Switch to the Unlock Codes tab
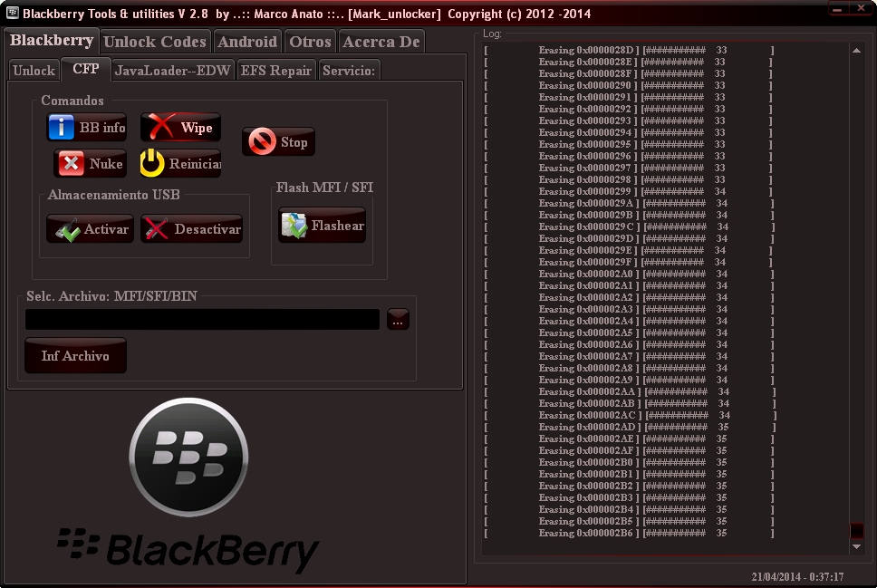The height and width of the screenshot is (588, 877). (x=155, y=42)
